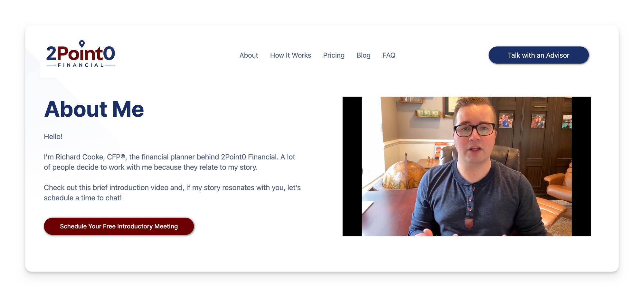644x297 pixels.
Task: Click the FINANCIAL tagline under the logo
Action: (x=80, y=65)
